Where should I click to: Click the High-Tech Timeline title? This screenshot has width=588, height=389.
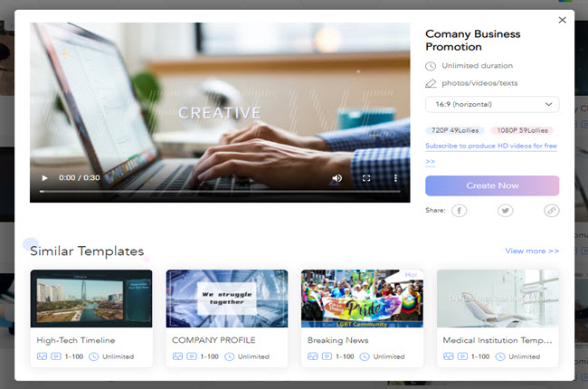point(76,340)
